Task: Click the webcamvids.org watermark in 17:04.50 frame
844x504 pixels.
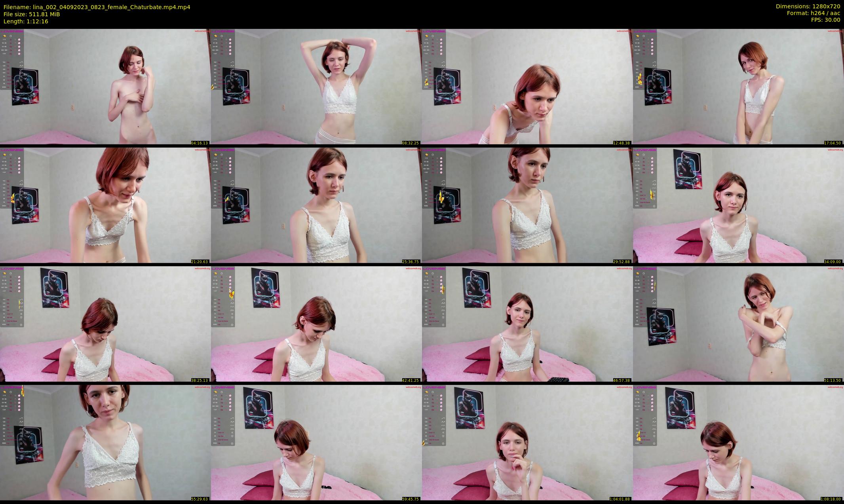Action: tap(835, 31)
